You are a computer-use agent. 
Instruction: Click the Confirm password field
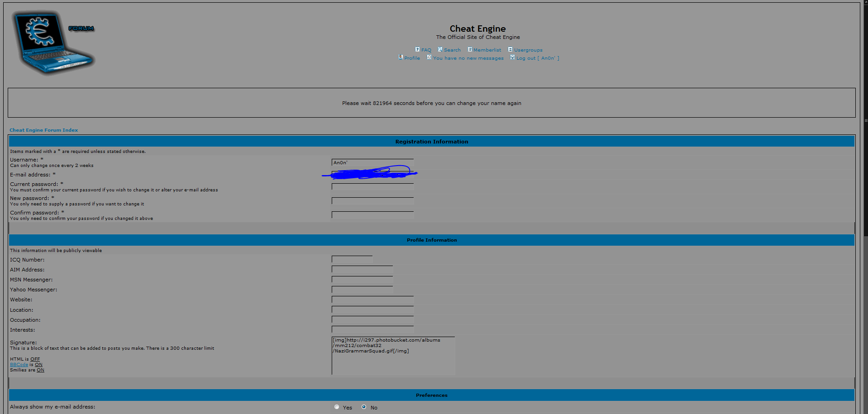point(372,215)
